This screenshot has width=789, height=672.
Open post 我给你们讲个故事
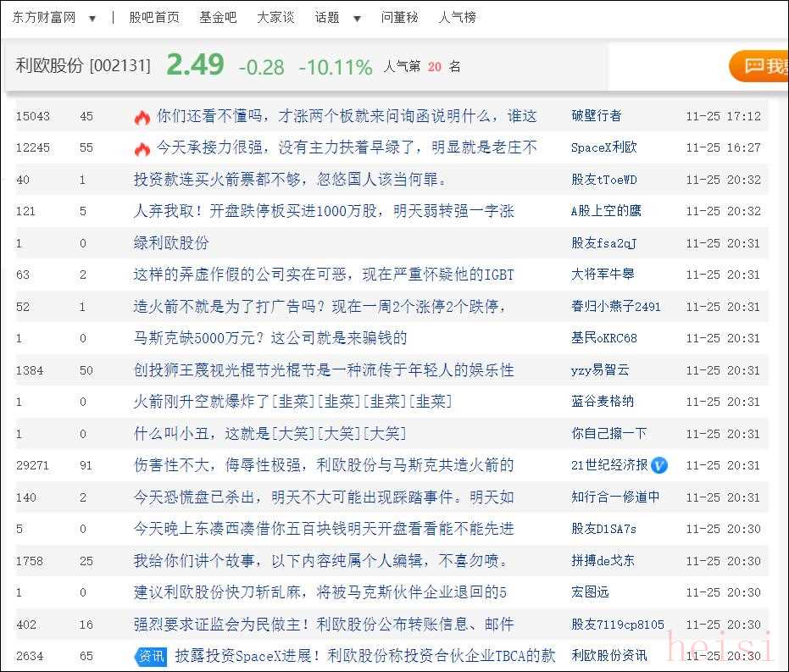tap(321, 561)
